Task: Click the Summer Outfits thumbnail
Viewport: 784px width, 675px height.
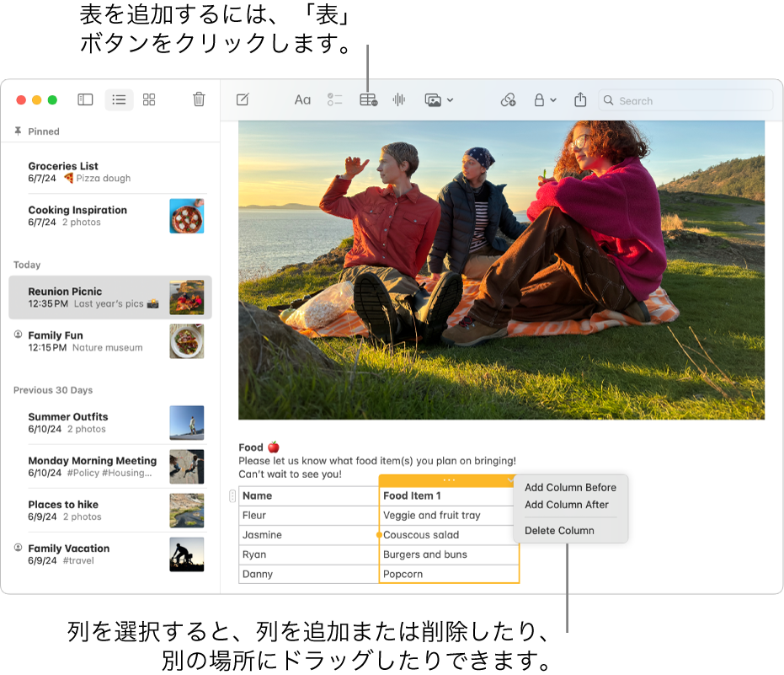Action: point(186,423)
